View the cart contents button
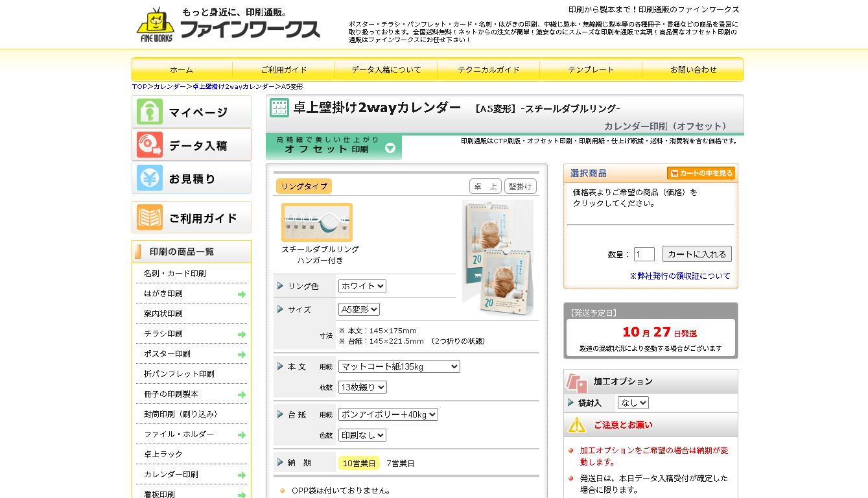The image size is (868, 498). pos(701,173)
